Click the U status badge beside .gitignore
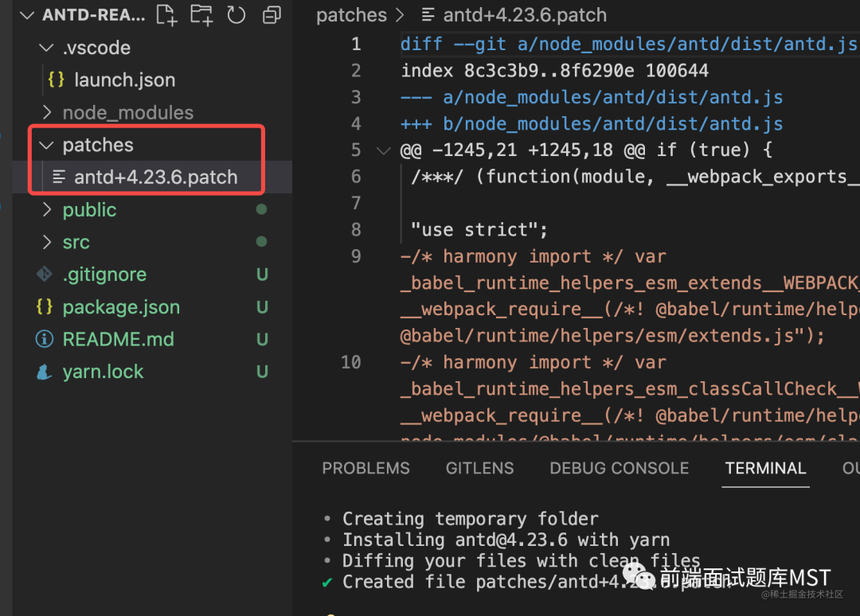Image resolution: width=860 pixels, height=616 pixels. (x=262, y=275)
